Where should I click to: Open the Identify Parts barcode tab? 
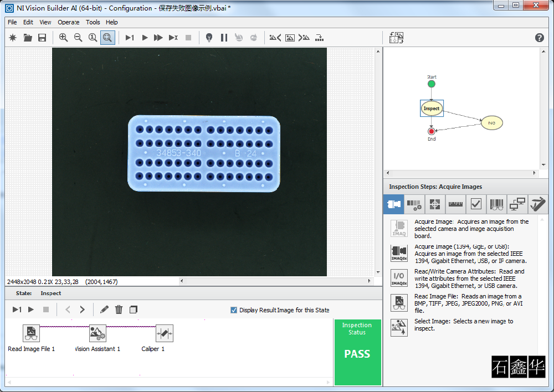497,204
